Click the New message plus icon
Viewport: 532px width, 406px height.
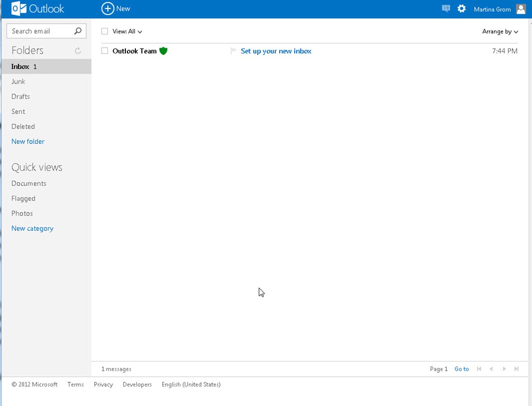click(107, 8)
